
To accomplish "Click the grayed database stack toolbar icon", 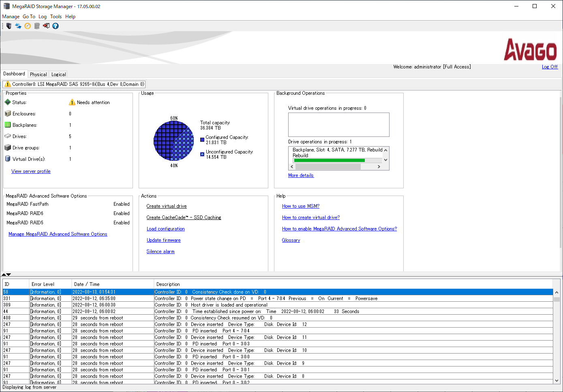I will click(37, 26).
